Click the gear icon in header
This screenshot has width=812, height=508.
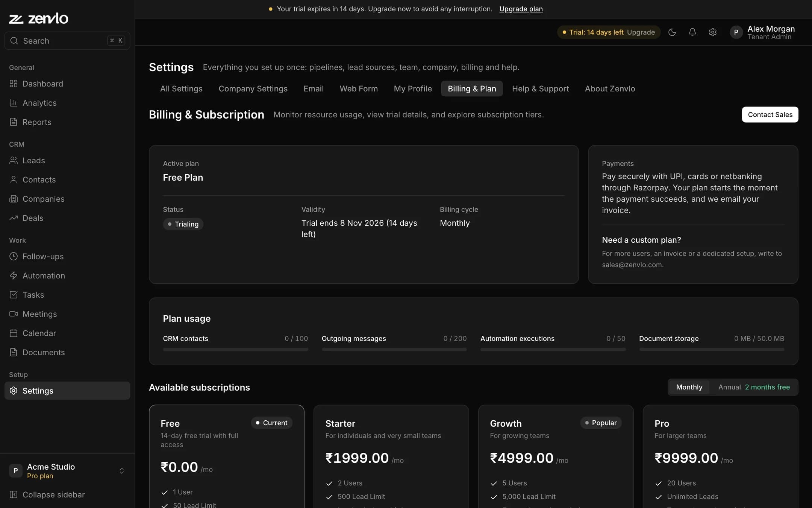713,32
